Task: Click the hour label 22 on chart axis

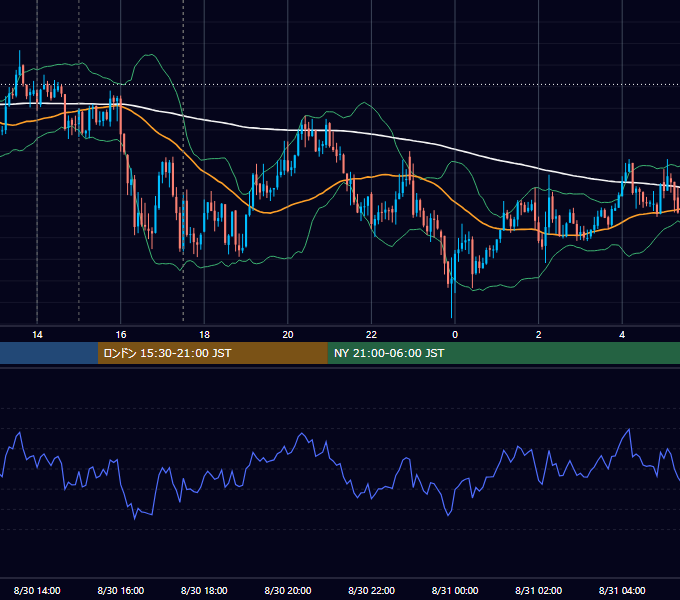Action: pyautogui.click(x=371, y=335)
